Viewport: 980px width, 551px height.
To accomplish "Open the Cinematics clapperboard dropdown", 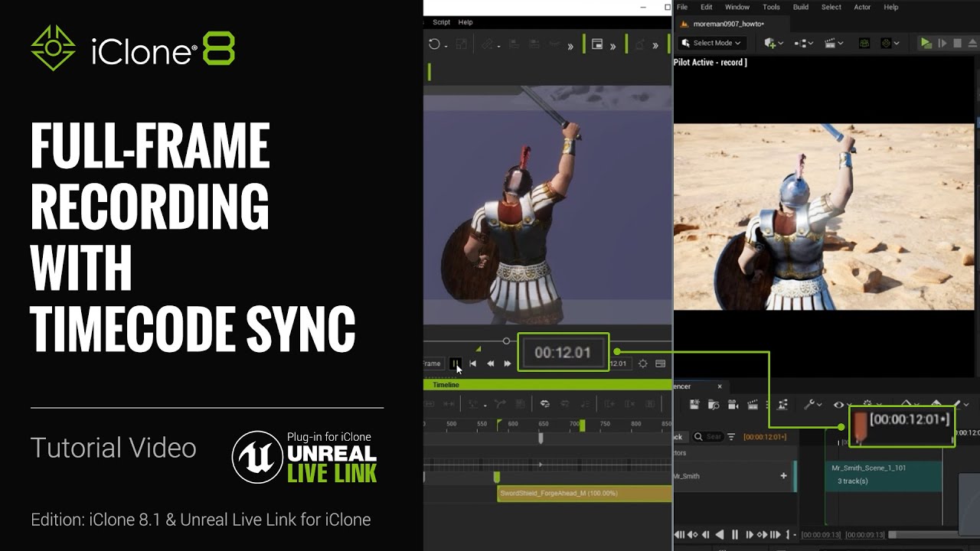I will pyautogui.click(x=834, y=44).
